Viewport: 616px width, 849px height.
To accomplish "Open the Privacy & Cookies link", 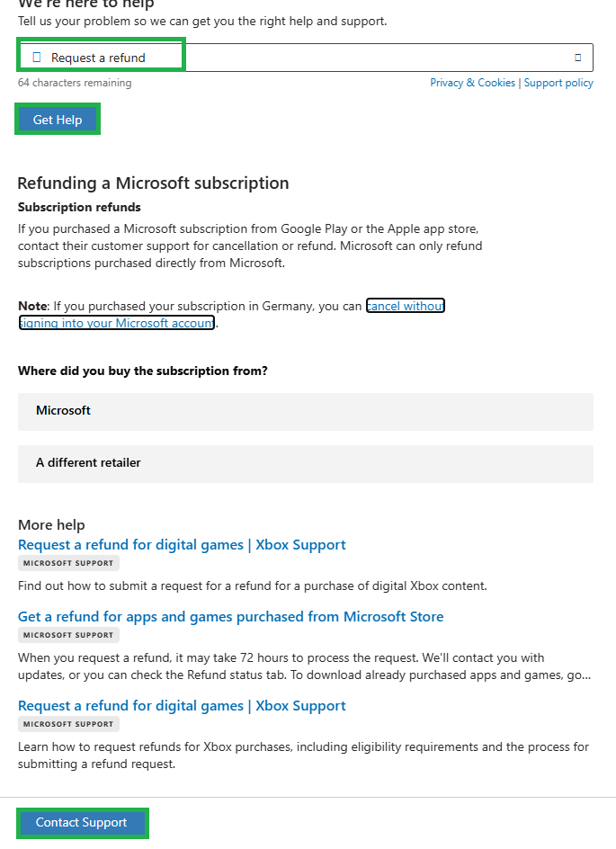I will (472, 83).
